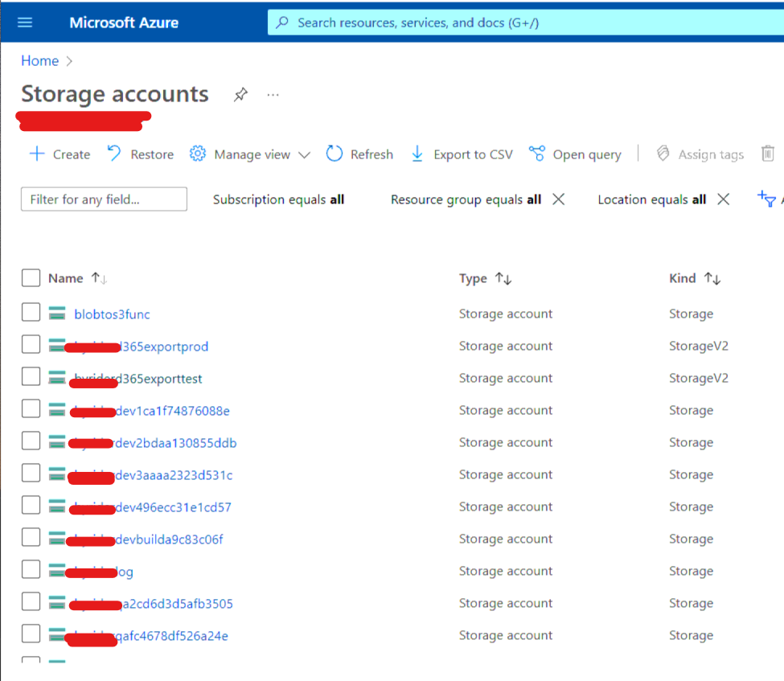The image size is (784, 681).
Task: Focus the Filter for any field box
Action: click(104, 199)
